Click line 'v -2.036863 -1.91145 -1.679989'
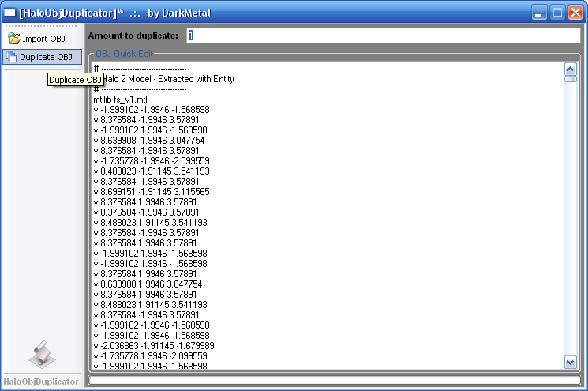The image size is (588, 391). point(154,346)
